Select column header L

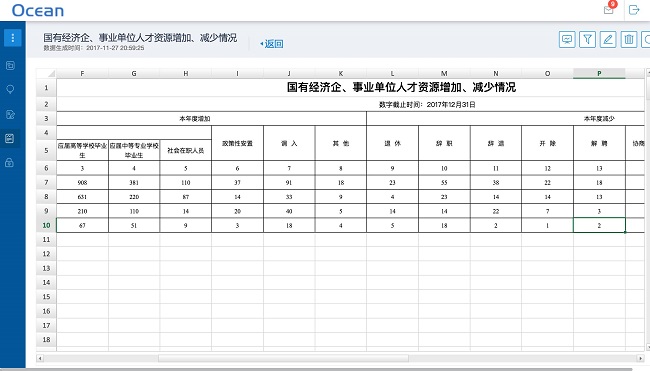click(x=392, y=73)
